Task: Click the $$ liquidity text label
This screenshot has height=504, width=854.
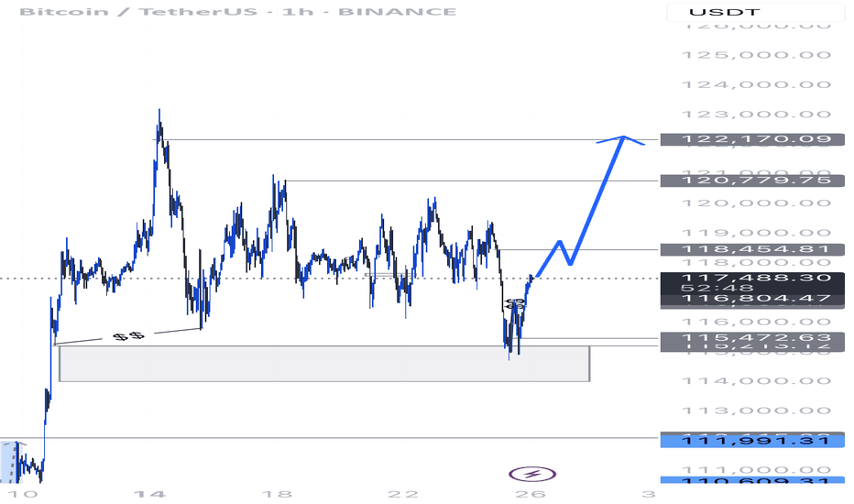Action: 128,336
